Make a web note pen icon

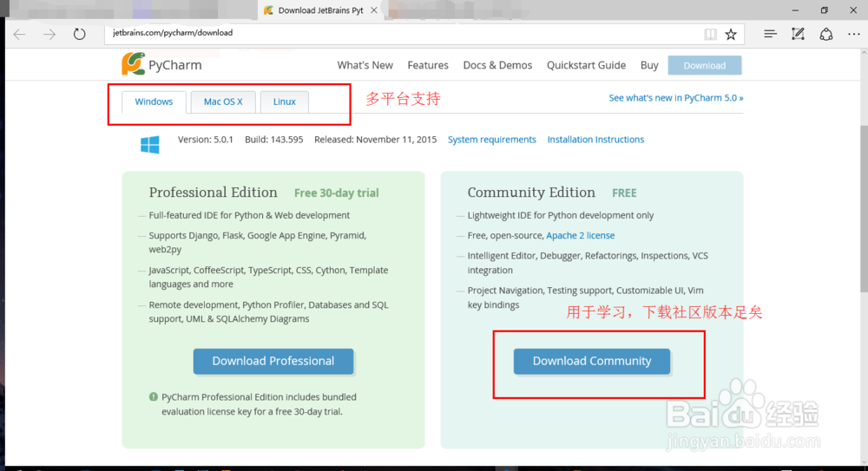[798, 34]
